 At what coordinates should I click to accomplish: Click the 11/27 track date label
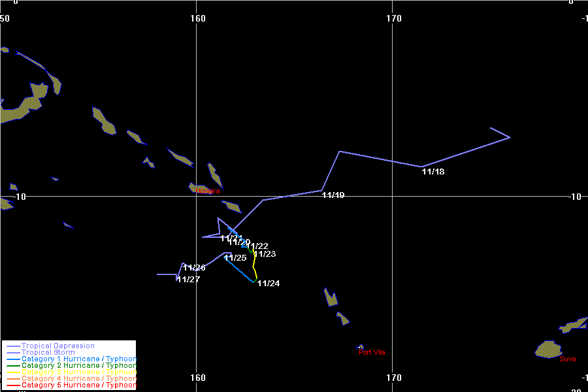pos(188,280)
